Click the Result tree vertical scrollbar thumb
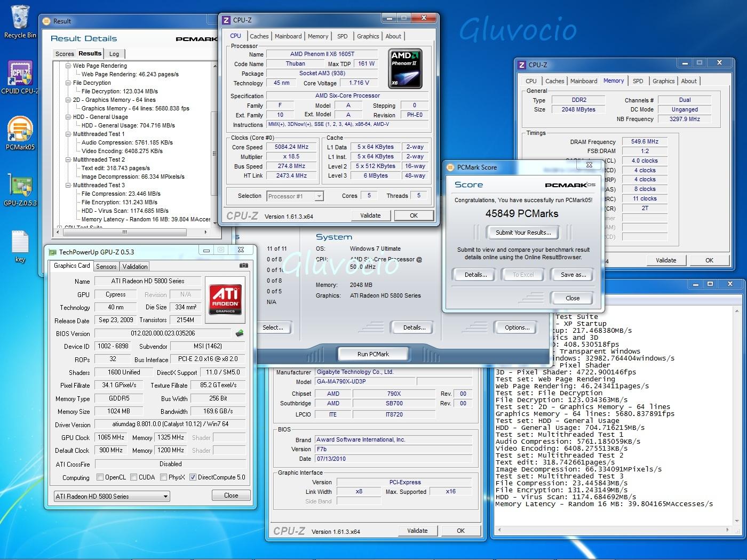This screenshot has width=747, height=560. pyautogui.click(x=214, y=155)
